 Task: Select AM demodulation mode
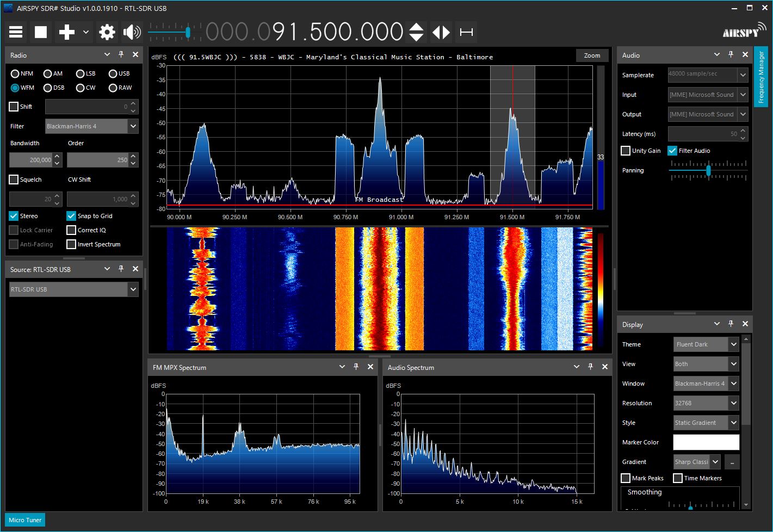[x=53, y=73]
